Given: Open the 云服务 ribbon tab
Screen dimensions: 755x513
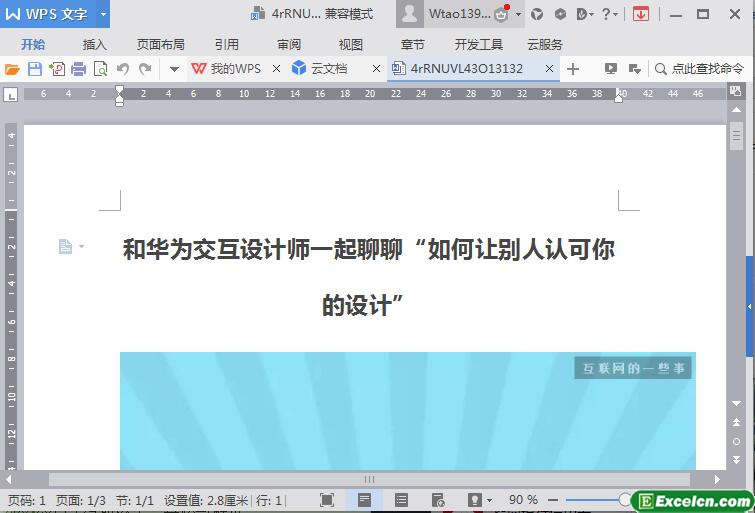Looking at the screenshot, I should pos(545,45).
